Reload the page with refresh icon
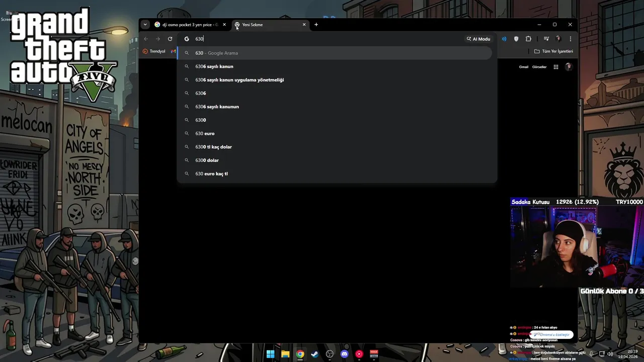Image resolution: width=644 pixels, height=362 pixels. click(170, 39)
